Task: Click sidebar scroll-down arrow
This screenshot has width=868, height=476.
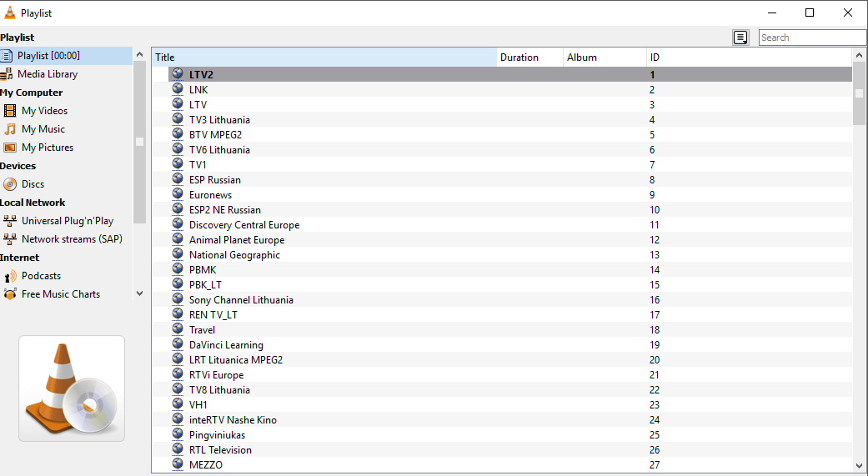Action: pyautogui.click(x=139, y=293)
